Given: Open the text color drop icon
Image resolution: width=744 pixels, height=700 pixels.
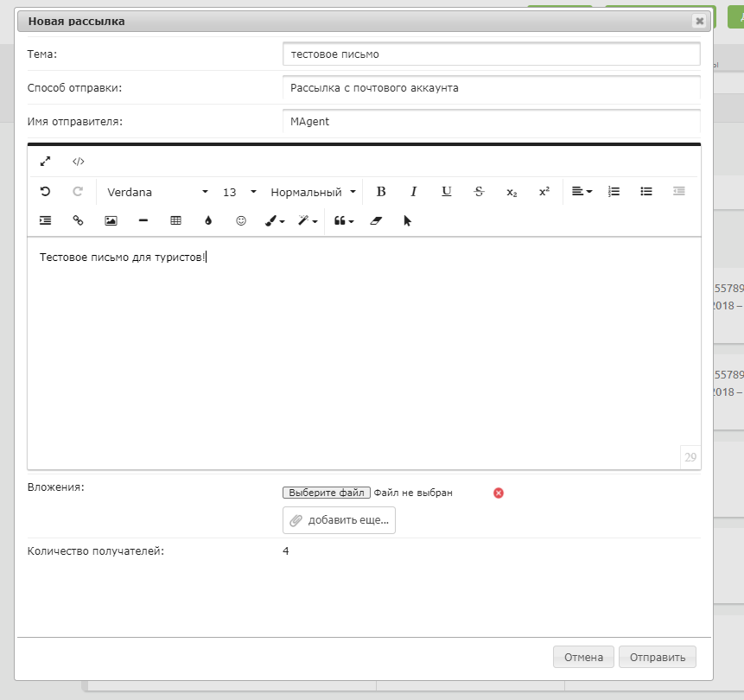Looking at the screenshot, I should [x=208, y=220].
